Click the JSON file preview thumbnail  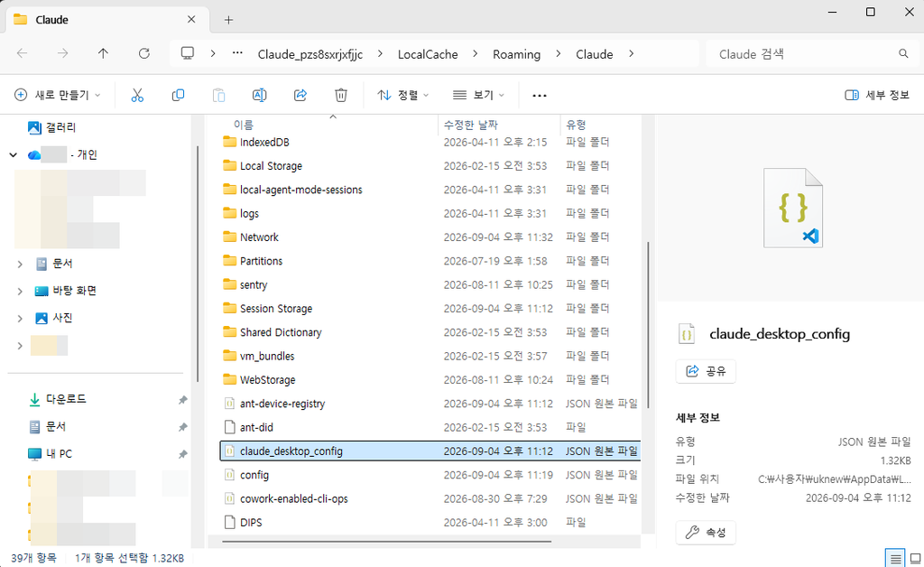(793, 208)
